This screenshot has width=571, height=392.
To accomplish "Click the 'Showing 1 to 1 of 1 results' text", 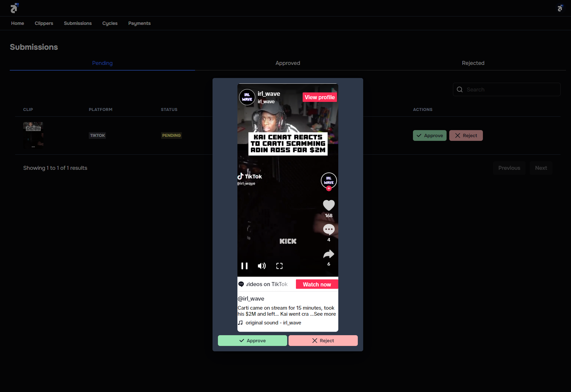I will (x=55, y=168).
